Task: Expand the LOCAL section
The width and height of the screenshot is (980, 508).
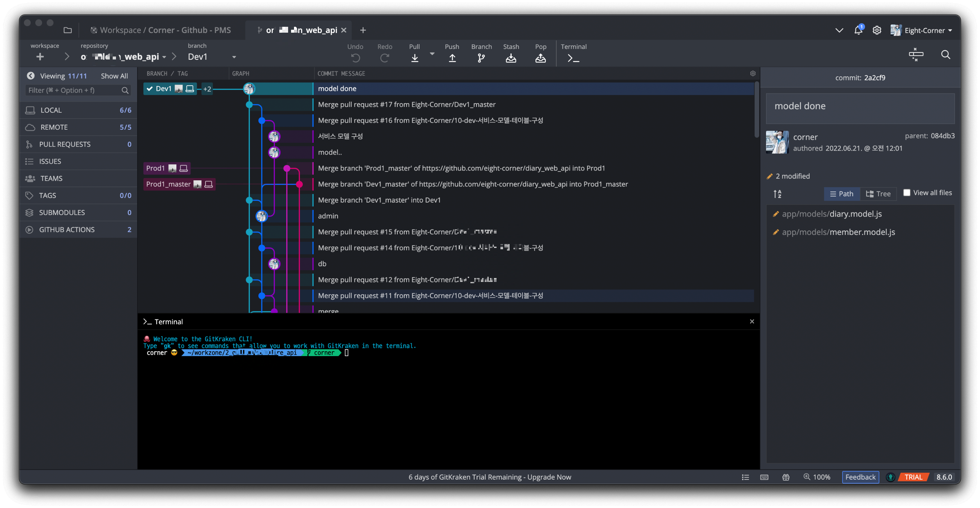Action: (x=78, y=110)
